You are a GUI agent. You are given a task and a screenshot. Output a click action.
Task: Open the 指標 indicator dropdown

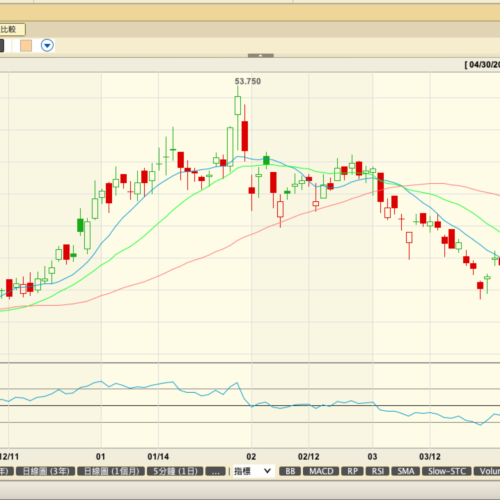(x=254, y=471)
